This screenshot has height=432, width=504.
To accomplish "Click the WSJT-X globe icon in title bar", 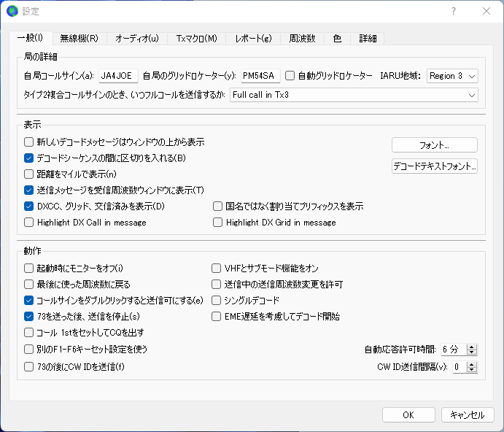I will (12, 11).
